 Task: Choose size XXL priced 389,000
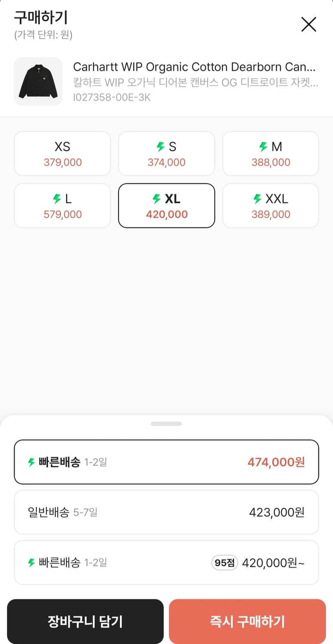coord(271,206)
